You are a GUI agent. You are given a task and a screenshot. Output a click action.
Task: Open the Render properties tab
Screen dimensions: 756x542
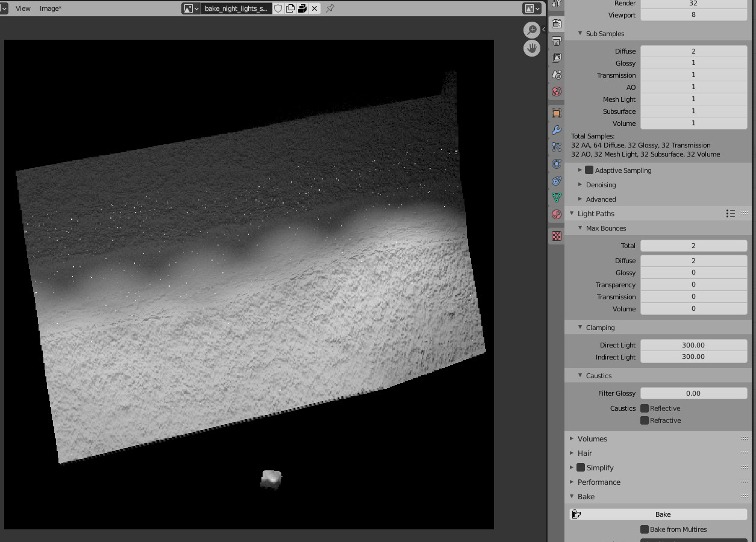(557, 24)
